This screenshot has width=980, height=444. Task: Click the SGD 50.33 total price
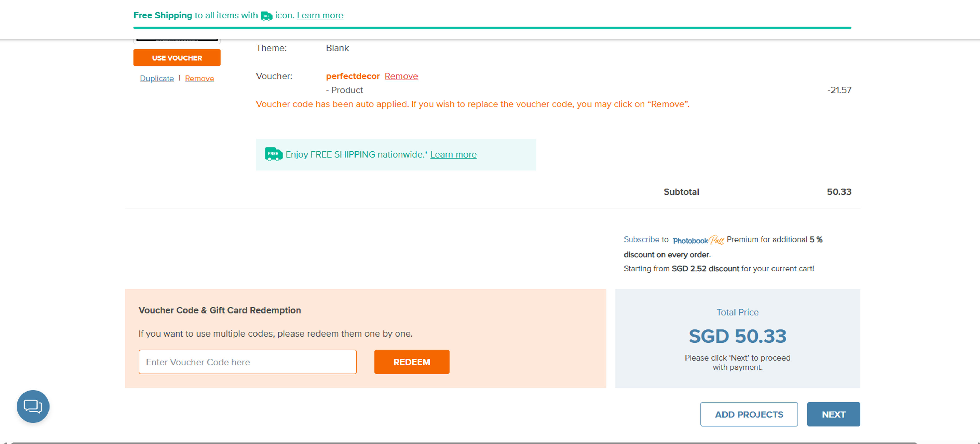point(737,336)
